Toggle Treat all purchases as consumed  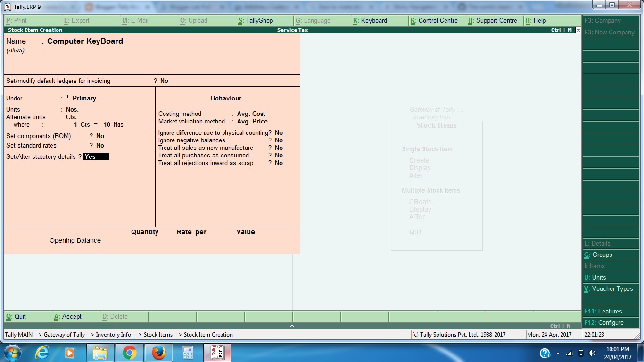278,155
